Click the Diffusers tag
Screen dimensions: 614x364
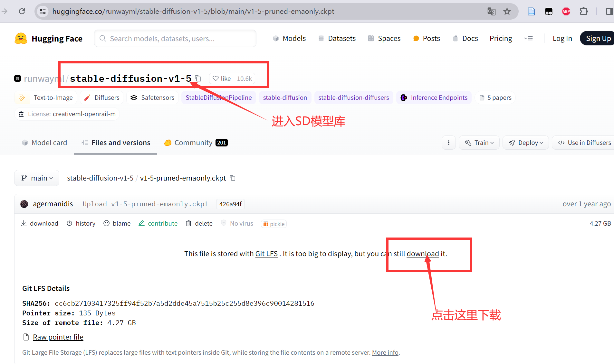coord(101,98)
